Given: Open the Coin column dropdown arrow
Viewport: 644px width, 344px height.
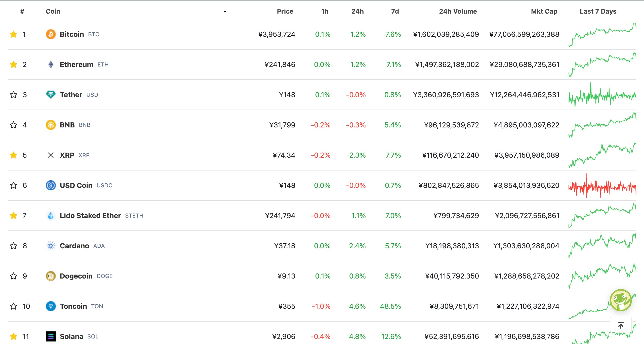Looking at the screenshot, I should tap(225, 12).
